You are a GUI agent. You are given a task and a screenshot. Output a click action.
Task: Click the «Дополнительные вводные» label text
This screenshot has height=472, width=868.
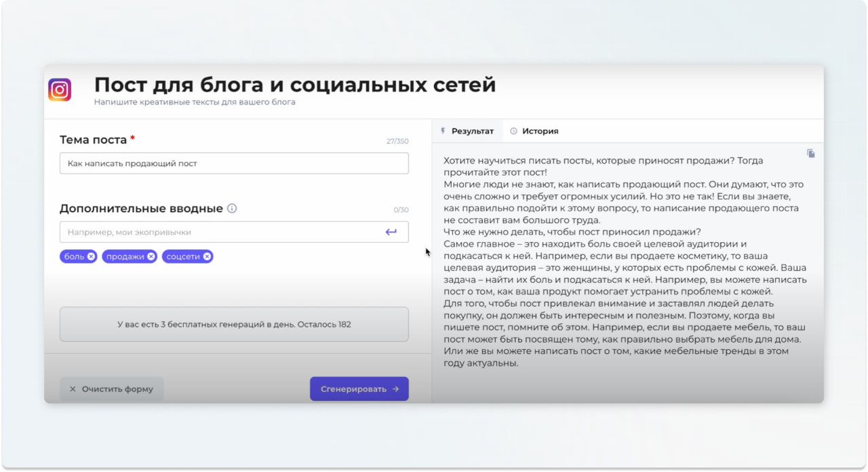141,209
